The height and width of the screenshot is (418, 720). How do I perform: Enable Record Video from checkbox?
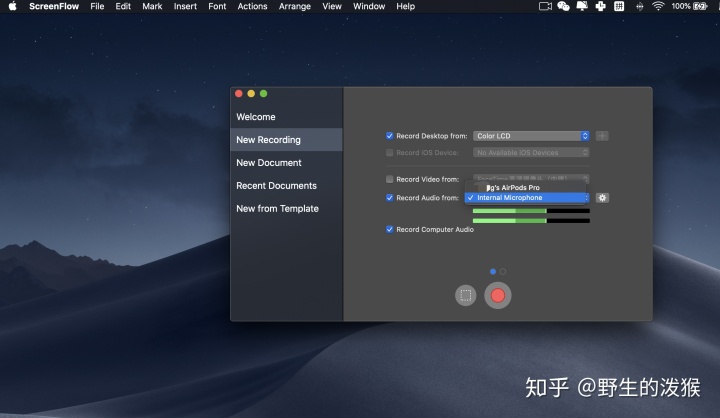(389, 179)
